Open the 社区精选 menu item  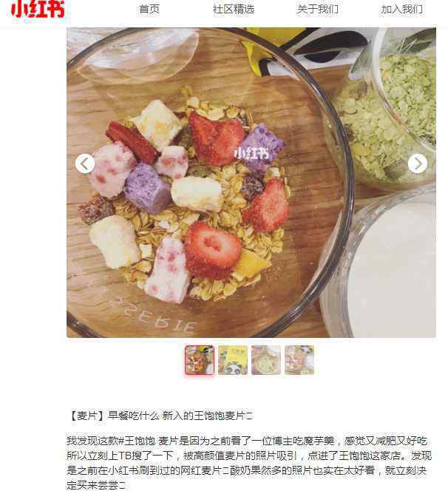click(234, 9)
